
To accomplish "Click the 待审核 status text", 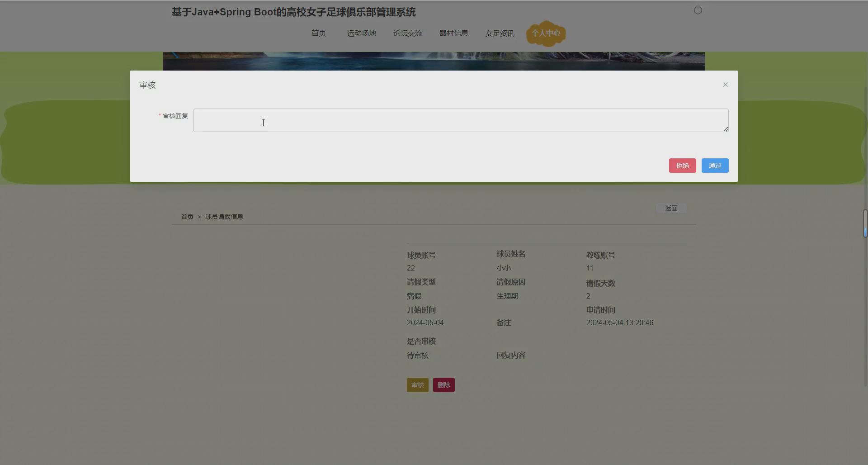I will click(x=417, y=356).
